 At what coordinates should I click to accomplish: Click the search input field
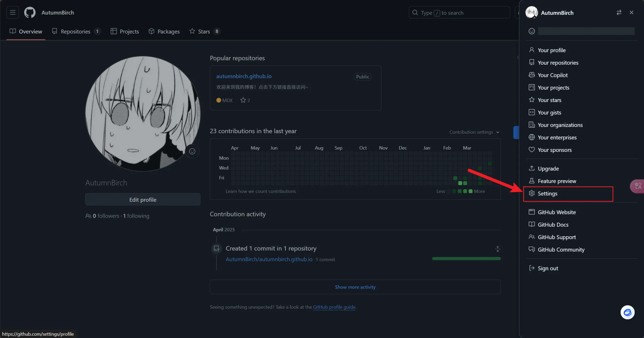(x=459, y=12)
